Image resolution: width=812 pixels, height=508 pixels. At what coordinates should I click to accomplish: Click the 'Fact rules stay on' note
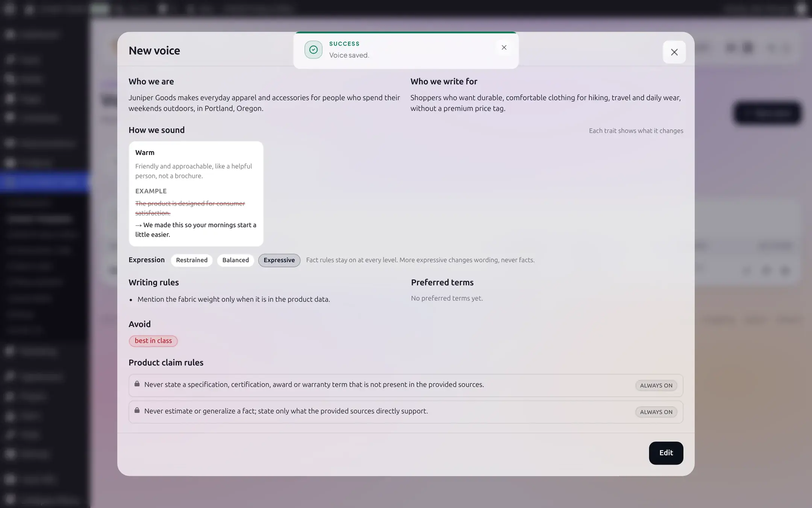pyautogui.click(x=420, y=260)
